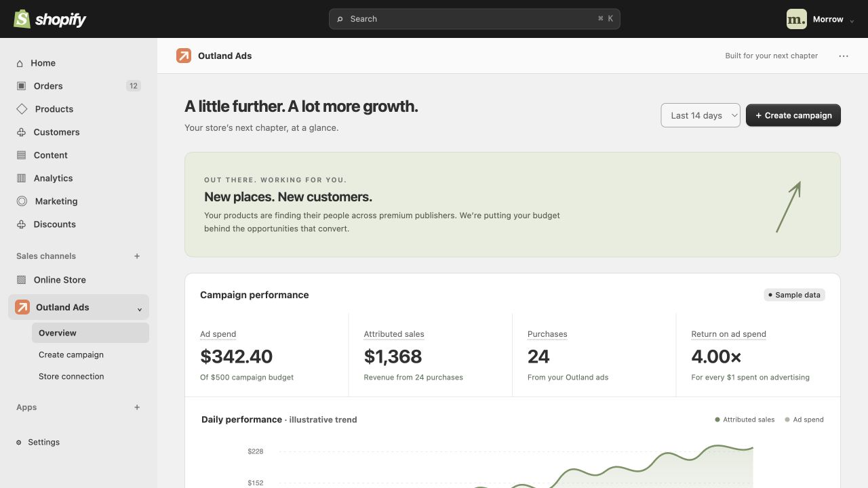The image size is (868, 488).
Task: Click the New places. New customers. heading
Action: click(x=288, y=197)
